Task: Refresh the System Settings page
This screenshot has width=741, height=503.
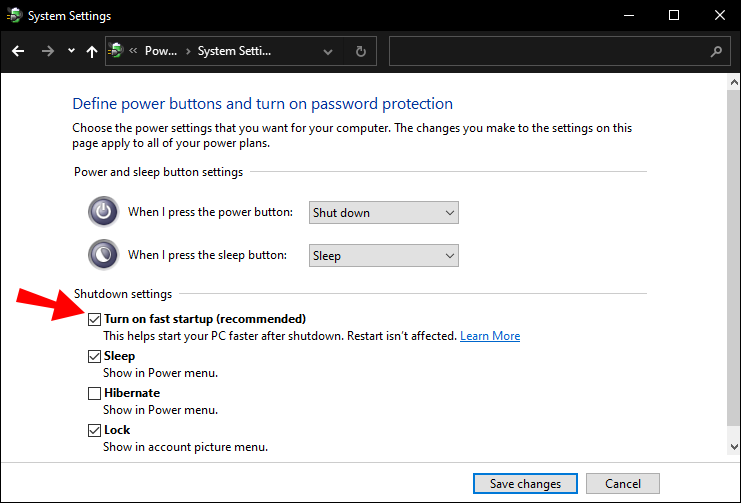Action: [x=360, y=51]
